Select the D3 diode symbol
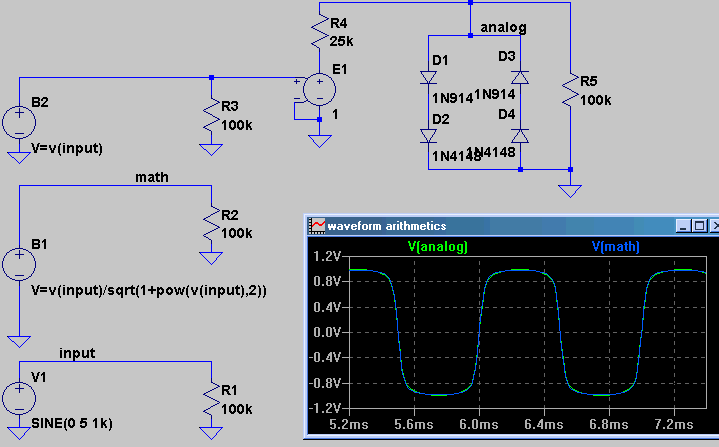 (520, 77)
